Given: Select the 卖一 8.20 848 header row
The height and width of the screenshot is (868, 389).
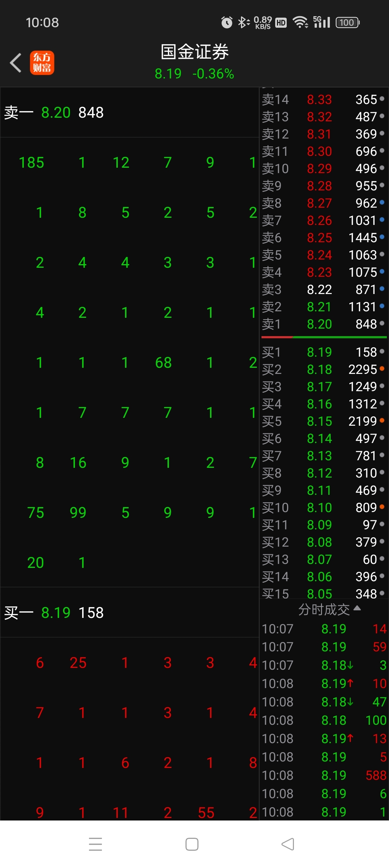Looking at the screenshot, I should click(130, 112).
